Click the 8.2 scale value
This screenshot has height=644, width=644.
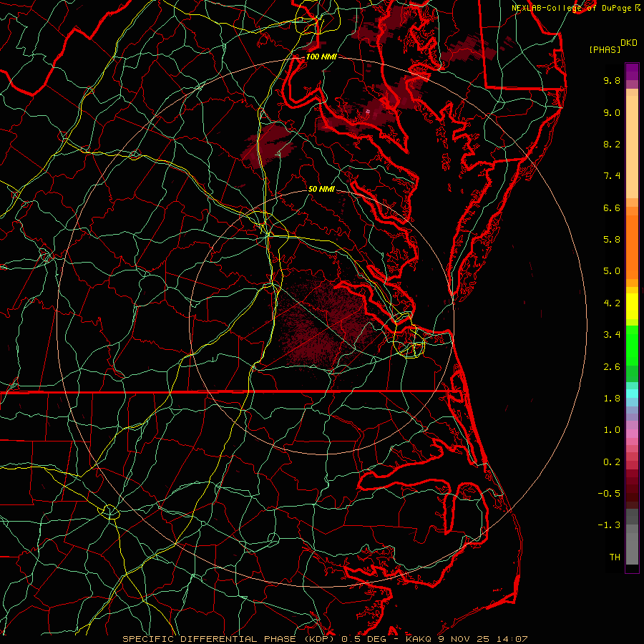point(612,144)
